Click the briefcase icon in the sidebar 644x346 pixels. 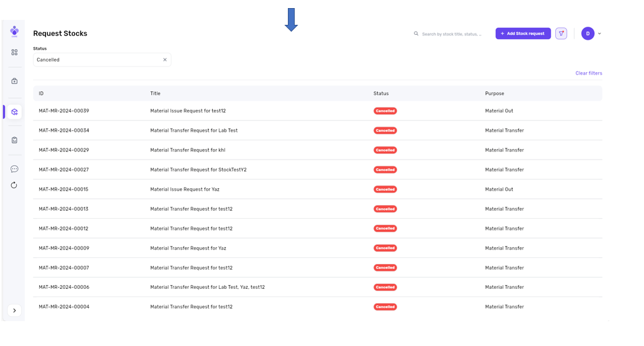14,81
